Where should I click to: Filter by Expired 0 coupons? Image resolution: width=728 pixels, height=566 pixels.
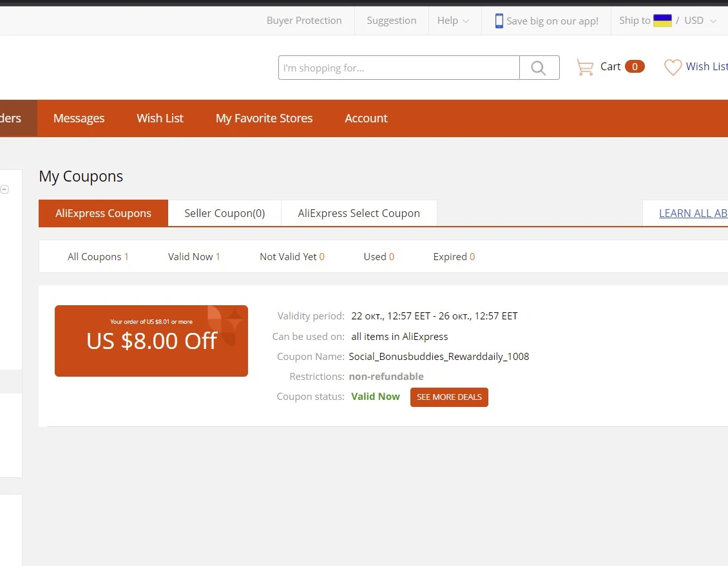[454, 256]
